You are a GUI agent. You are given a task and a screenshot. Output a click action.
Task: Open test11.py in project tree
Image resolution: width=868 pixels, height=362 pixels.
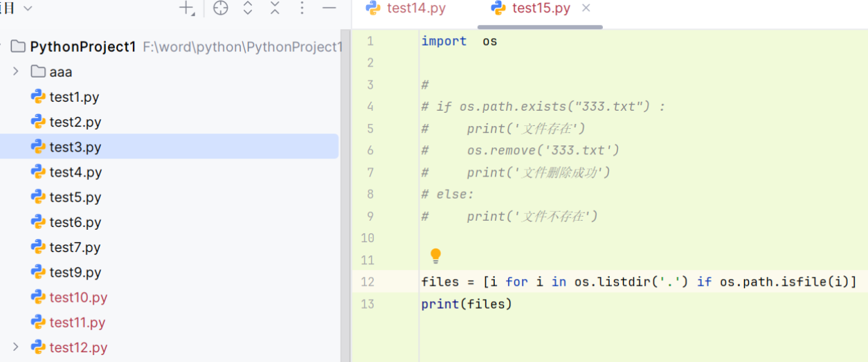click(x=78, y=322)
